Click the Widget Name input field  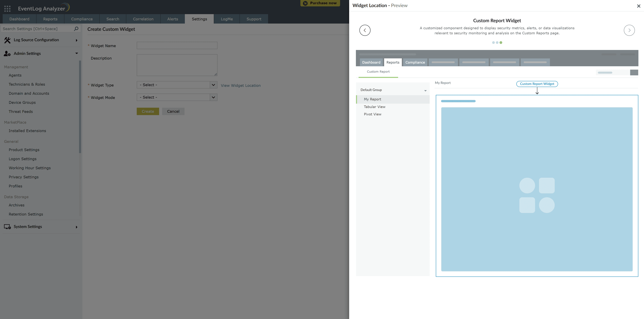177,45
